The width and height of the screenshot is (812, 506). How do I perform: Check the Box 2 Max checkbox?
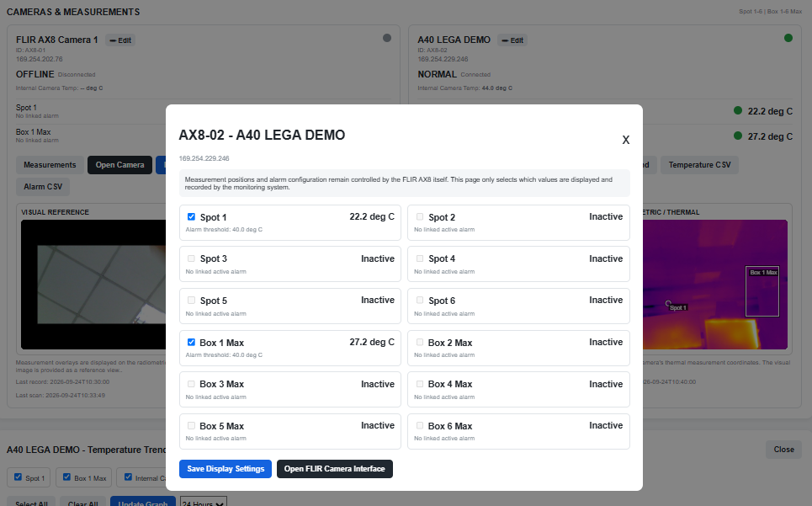[x=420, y=343]
